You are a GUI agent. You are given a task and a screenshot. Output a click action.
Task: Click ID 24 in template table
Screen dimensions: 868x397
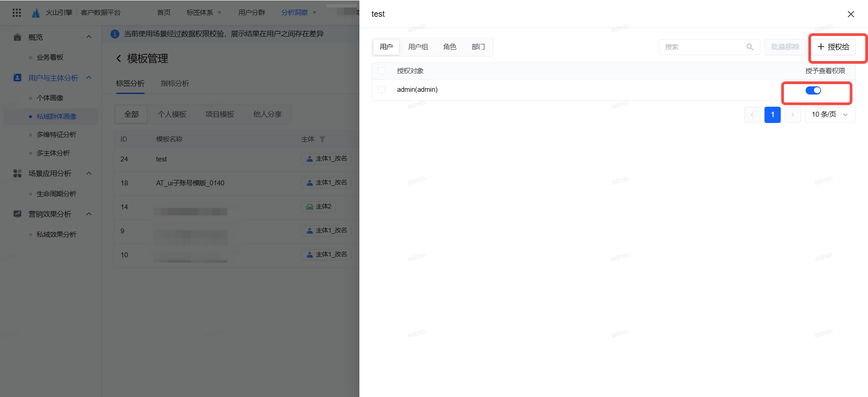pyautogui.click(x=124, y=159)
